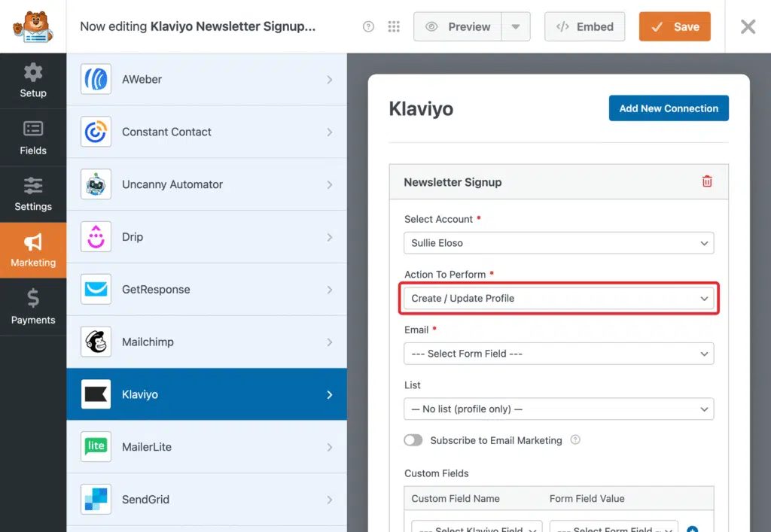Screen dimensions: 771x532
Task: Click the Newsletter Signup connection header
Action: pyautogui.click(x=559, y=182)
